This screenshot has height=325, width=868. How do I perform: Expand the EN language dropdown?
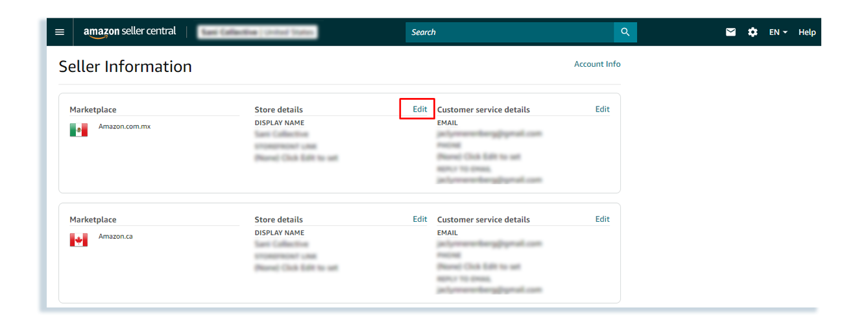click(778, 32)
